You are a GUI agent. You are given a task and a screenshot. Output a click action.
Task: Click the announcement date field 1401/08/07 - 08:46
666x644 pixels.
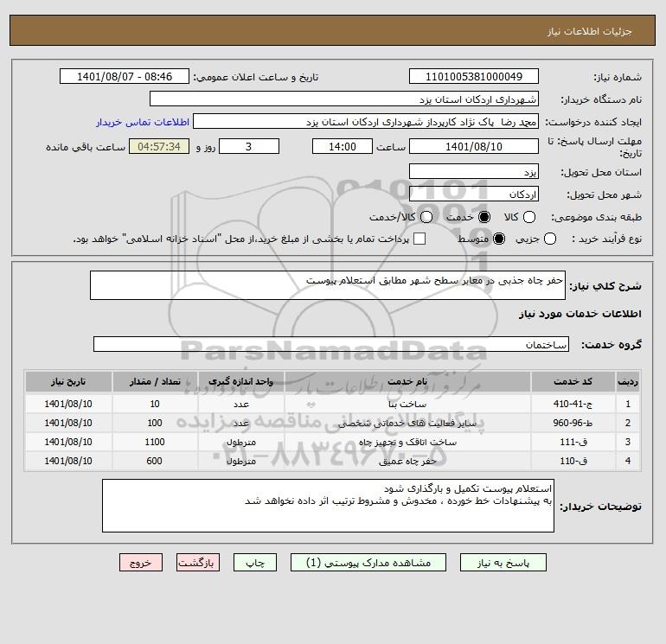(x=125, y=76)
